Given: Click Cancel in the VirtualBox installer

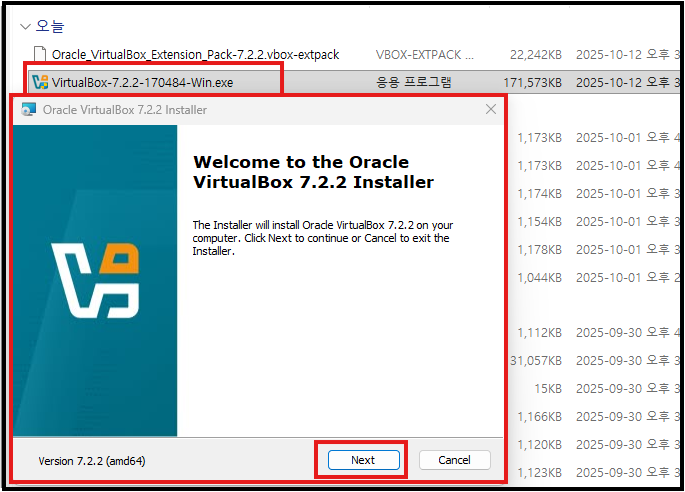Looking at the screenshot, I should 454,460.
